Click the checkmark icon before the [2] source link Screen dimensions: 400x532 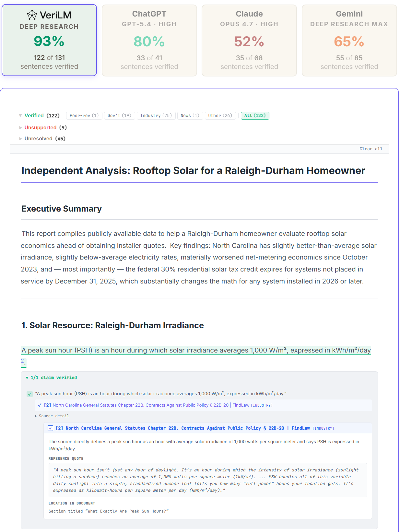tap(40, 405)
